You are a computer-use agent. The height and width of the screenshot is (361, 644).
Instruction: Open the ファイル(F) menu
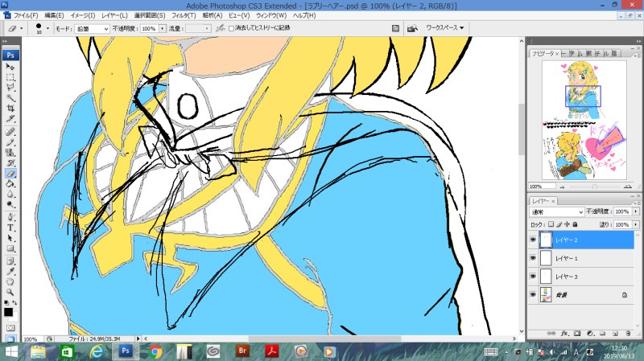[x=24, y=15]
